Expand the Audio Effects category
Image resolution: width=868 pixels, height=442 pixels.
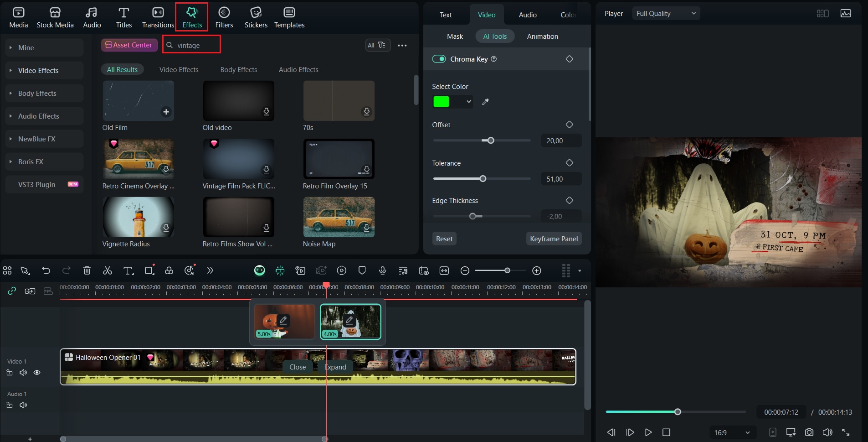[45, 116]
